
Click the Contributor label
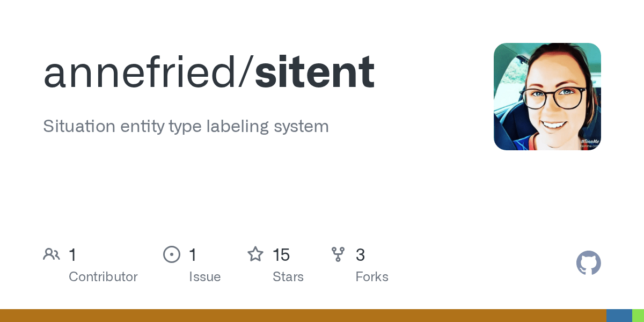click(103, 277)
